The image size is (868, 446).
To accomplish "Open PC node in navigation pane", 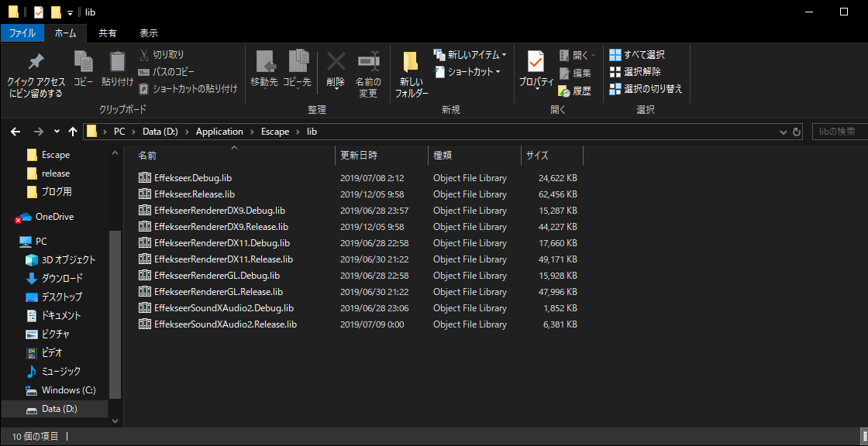I will coord(33,242).
